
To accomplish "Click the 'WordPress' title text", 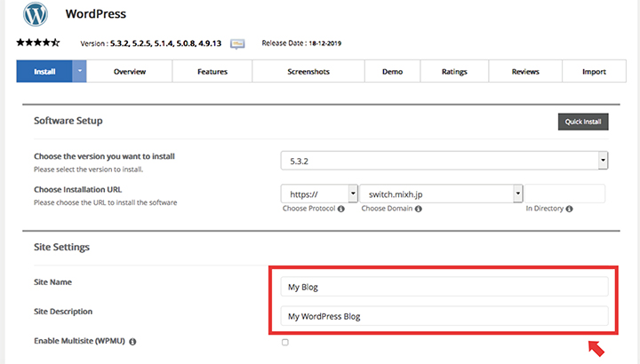I will tap(96, 14).
